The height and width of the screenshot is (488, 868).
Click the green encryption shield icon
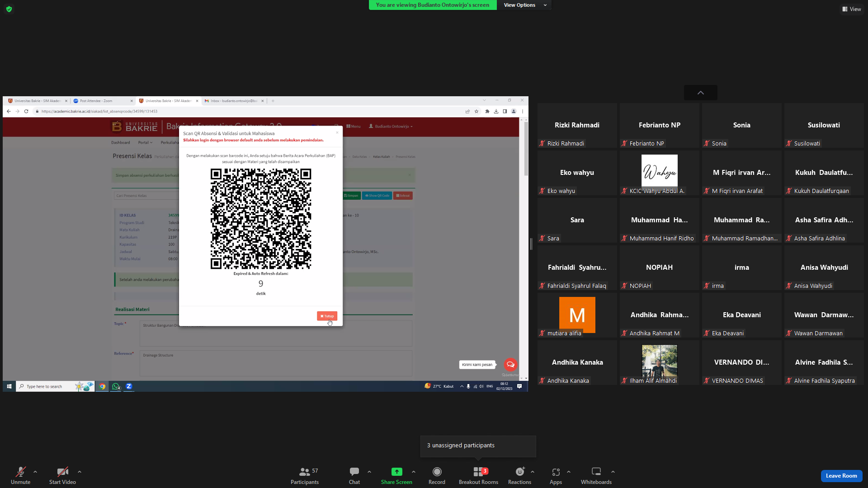pyautogui.click(x=9, y=9)
